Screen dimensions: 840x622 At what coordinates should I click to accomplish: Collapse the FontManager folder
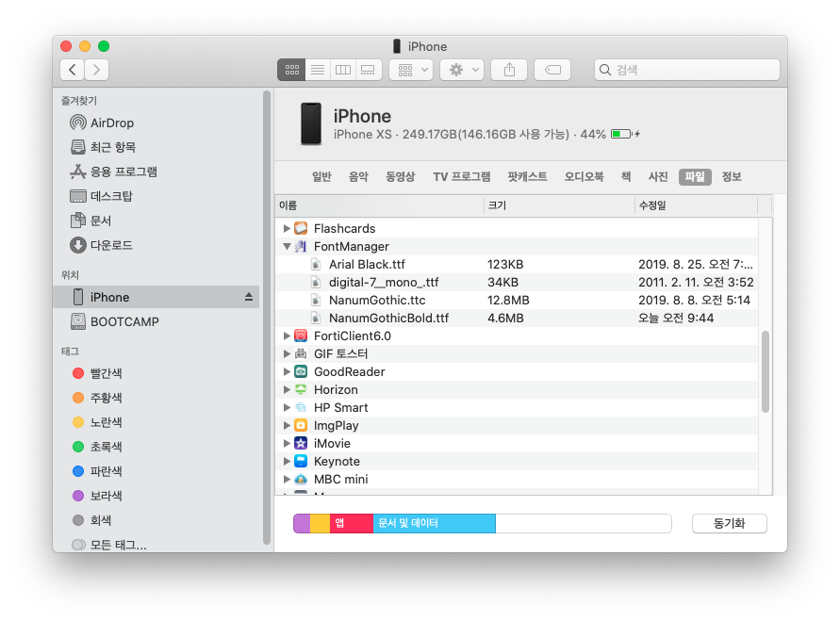287,246
